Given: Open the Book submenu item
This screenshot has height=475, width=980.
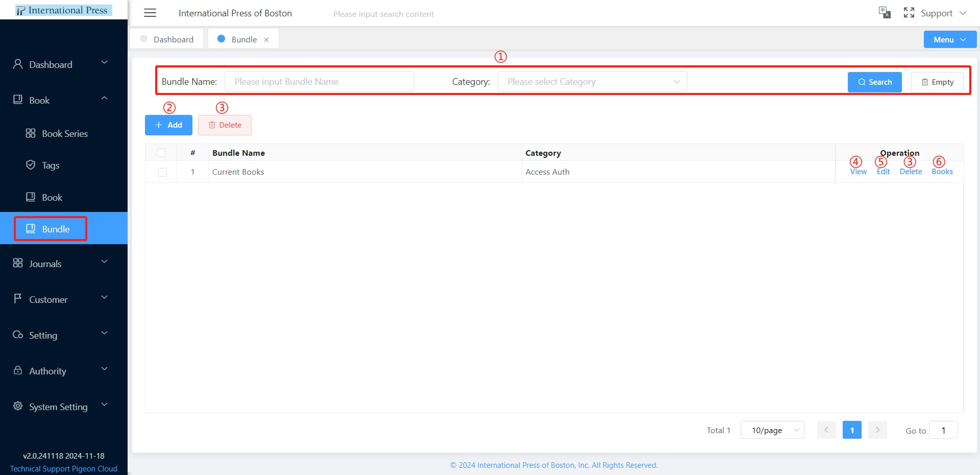Looking at the screenshot, I should click(64, 197).
